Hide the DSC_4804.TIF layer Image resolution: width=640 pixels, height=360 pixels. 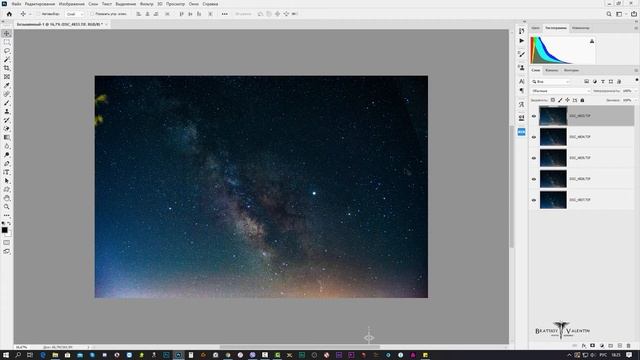point(534,137)
